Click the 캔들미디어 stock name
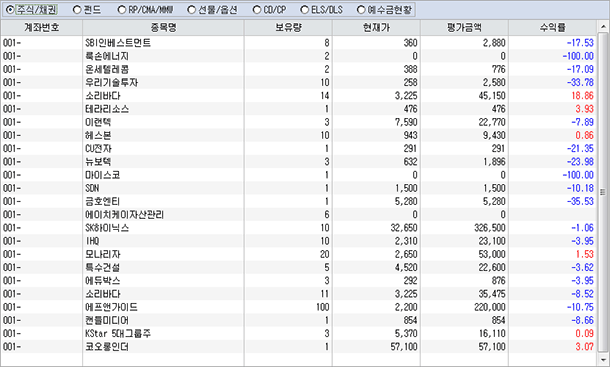610x367 pixels. 107,321
